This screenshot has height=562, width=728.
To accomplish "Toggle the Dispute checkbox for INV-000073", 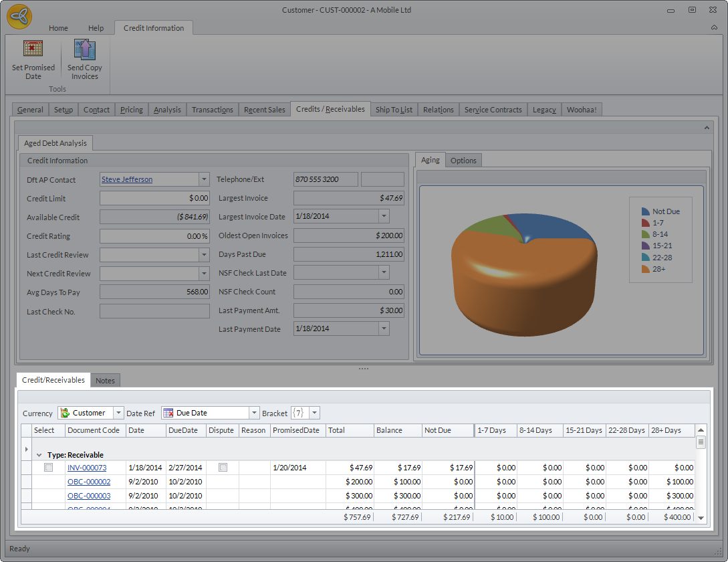I will [x=223, y=468].
